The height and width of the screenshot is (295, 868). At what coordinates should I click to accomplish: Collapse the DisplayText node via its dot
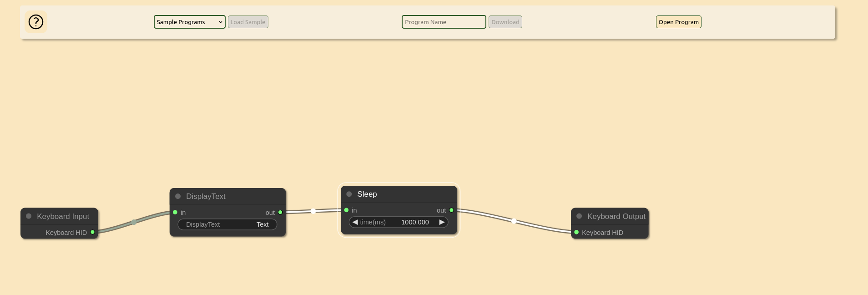(178, 196)
